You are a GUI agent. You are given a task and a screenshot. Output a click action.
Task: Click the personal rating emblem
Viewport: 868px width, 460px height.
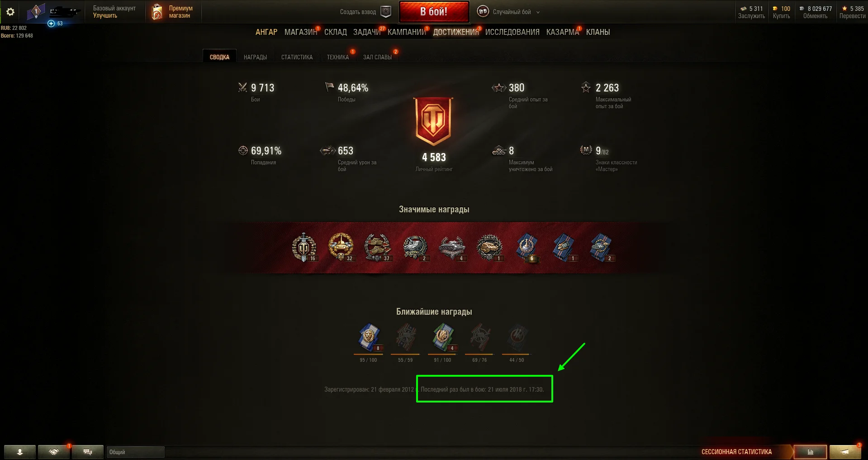tap(434, 121)
